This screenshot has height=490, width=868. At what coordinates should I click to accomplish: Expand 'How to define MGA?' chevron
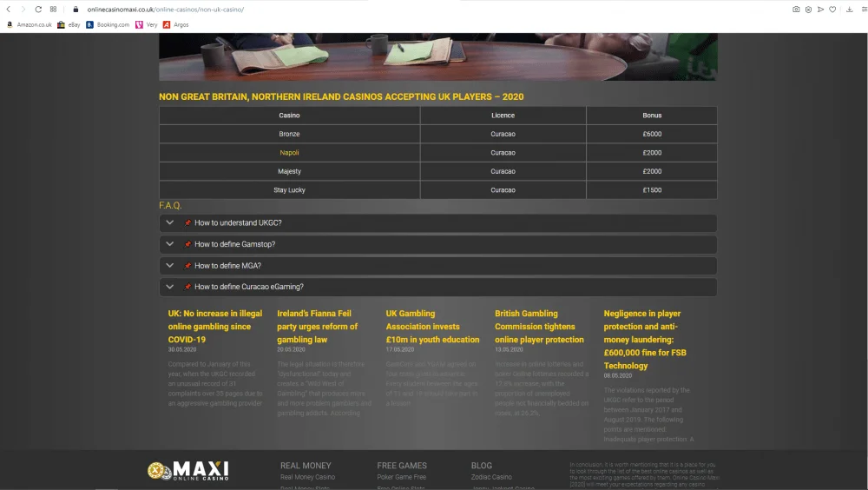click(x=170, y=266)
